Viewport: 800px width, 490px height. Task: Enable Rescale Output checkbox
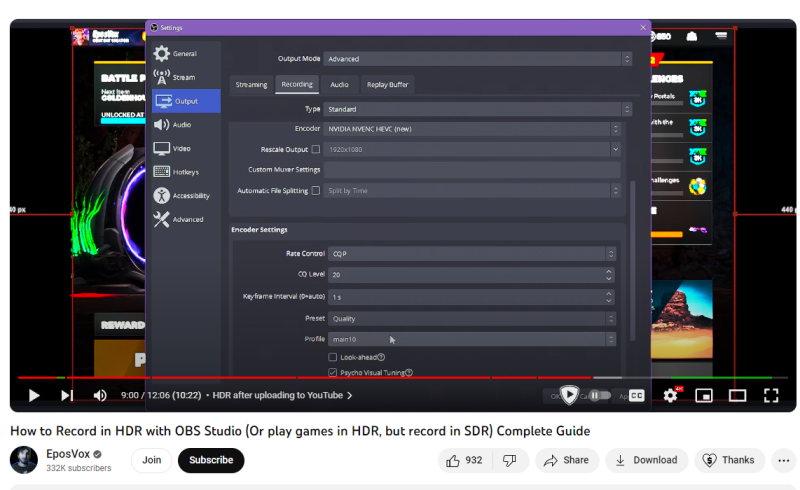316,150
